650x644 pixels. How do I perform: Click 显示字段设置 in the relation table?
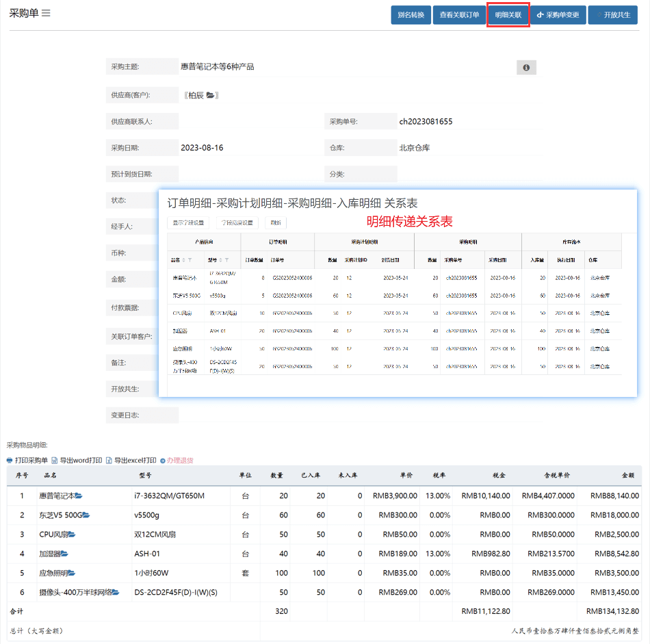coord(188,222)
